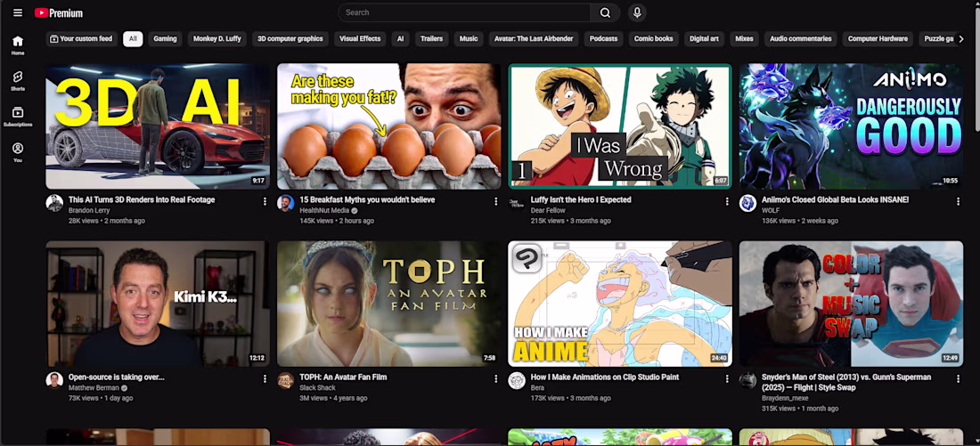Filter feed by Gaming chip

165,39
